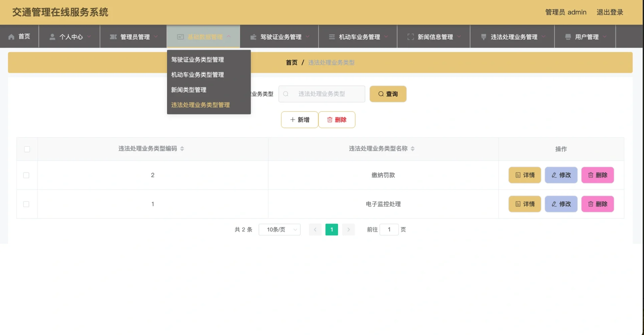Click the next page arrow in pagination
The height and width of the screenshot is (335, 644).
348,230
